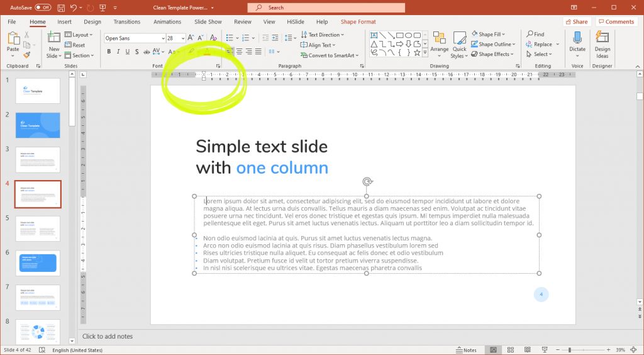The width and height of the screenshot is (644, 355).
Task: Click Convert to SmartArt button
Action: tap(330, 55)
